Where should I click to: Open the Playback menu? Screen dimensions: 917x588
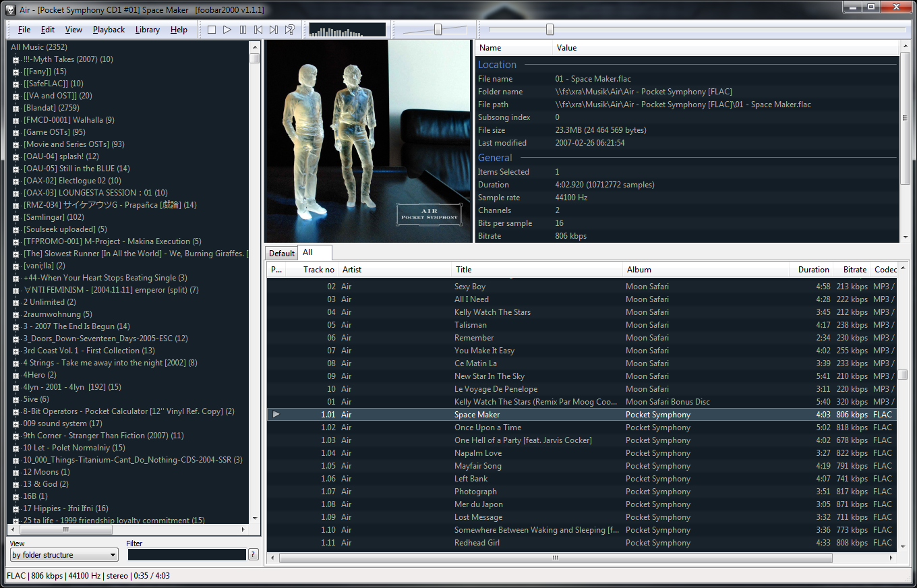pos(109,30)
